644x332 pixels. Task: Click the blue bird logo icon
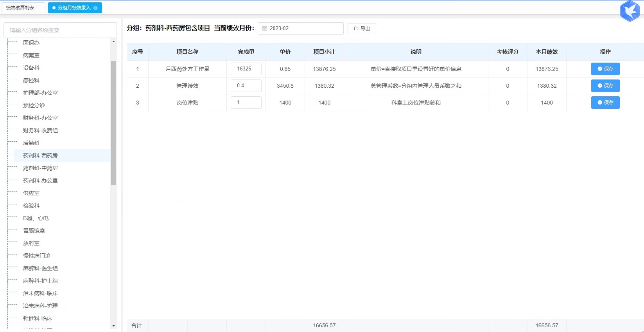[x=630, y=11]
